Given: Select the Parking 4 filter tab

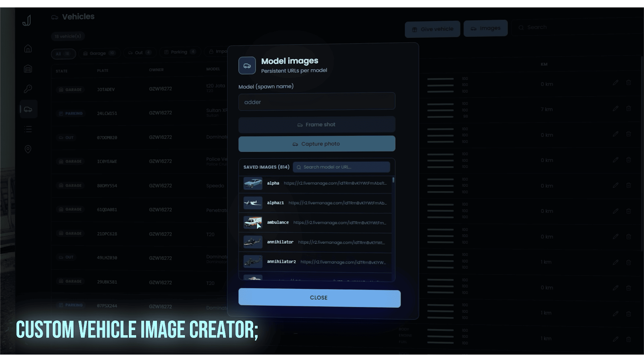Looking at the screenshot, I should point(180,52).
